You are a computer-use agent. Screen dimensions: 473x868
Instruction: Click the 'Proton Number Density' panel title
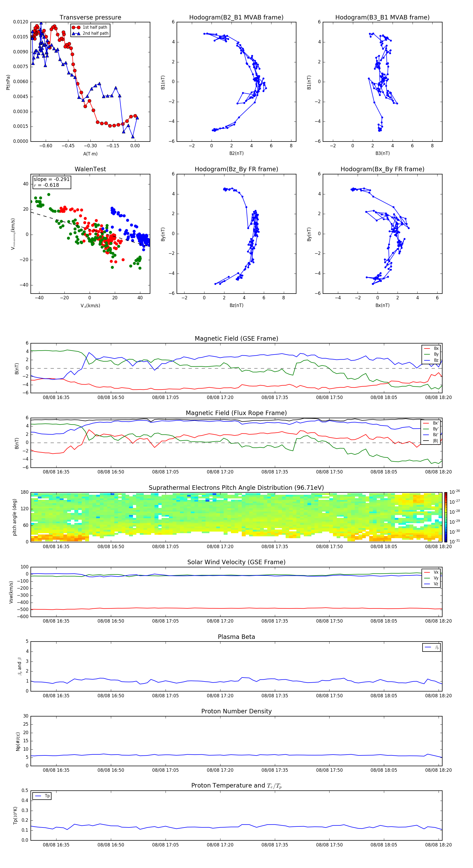pos(236,711)
